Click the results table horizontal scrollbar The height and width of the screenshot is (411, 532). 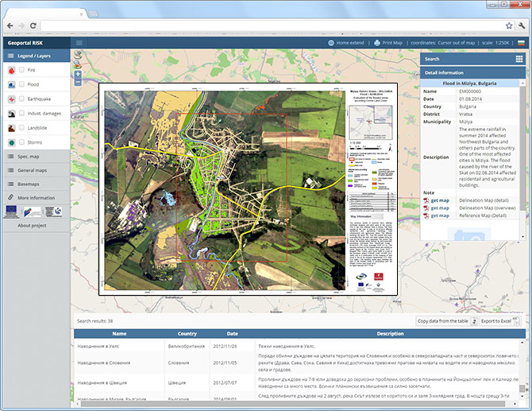tap(293, 404)
